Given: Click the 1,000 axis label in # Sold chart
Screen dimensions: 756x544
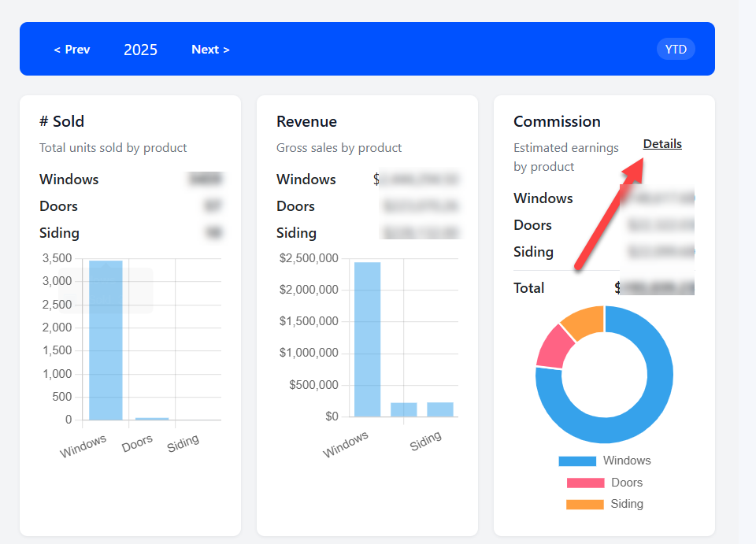Looking at the screenshot, I should click(x=57, y=374).
